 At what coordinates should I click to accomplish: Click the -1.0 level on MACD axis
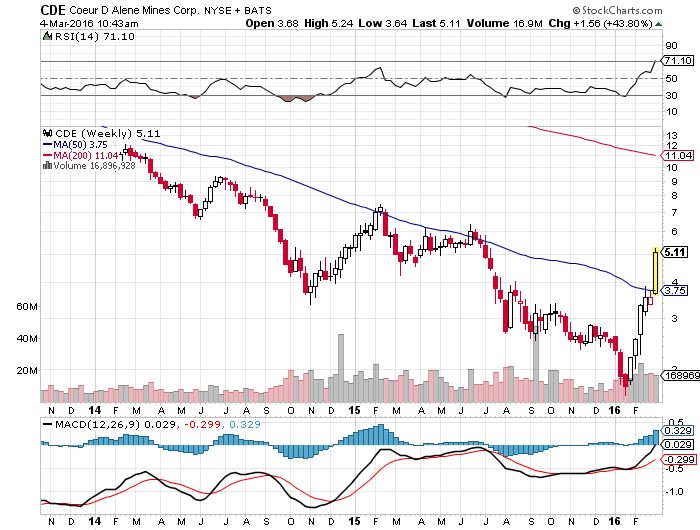(x=674, y=492)
